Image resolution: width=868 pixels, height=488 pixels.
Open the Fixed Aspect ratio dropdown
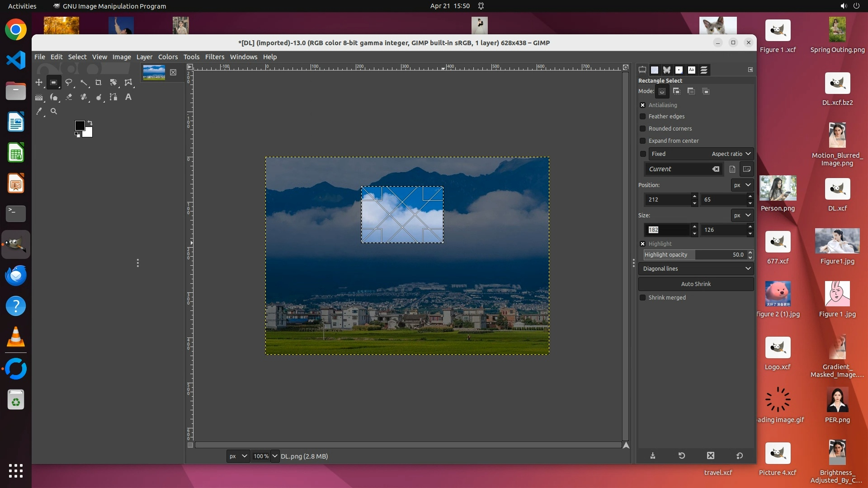(748, 154)
